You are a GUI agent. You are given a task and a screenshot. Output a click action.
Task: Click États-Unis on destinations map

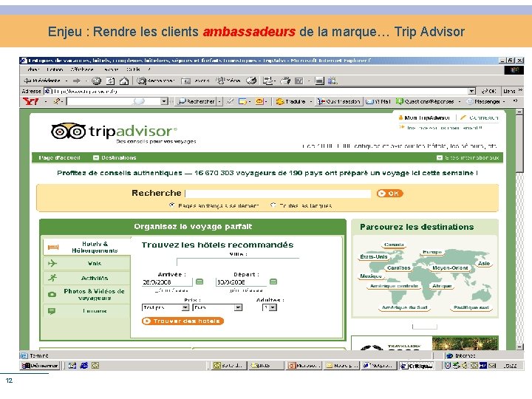tap(374, 257)
